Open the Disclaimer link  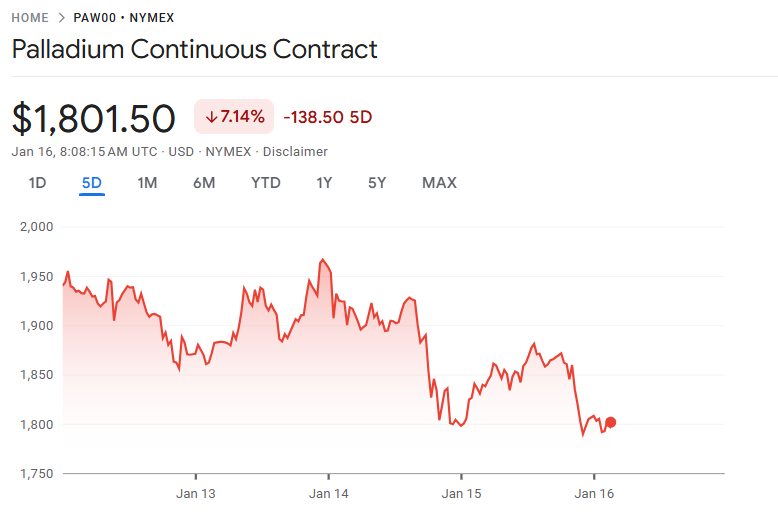295,151
